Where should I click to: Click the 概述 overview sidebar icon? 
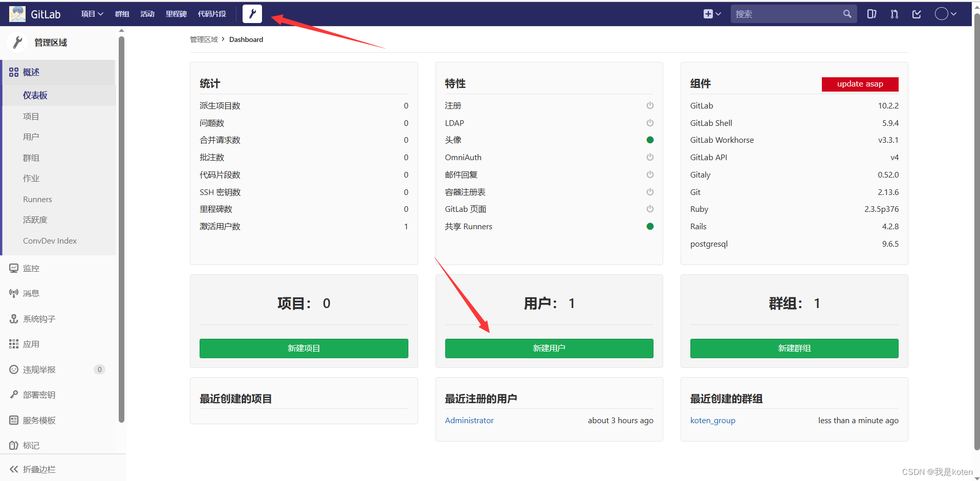(14, 72)
